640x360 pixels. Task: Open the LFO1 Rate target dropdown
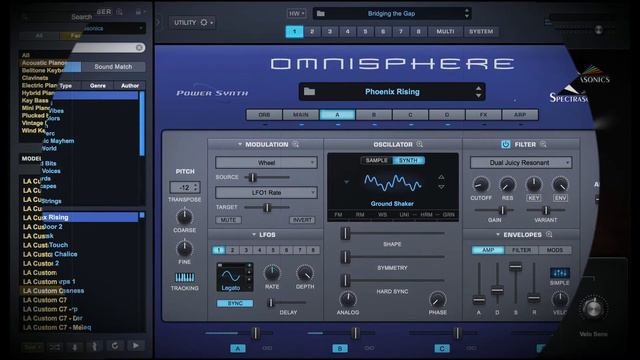pyautogui.click(x=266, y=192)
